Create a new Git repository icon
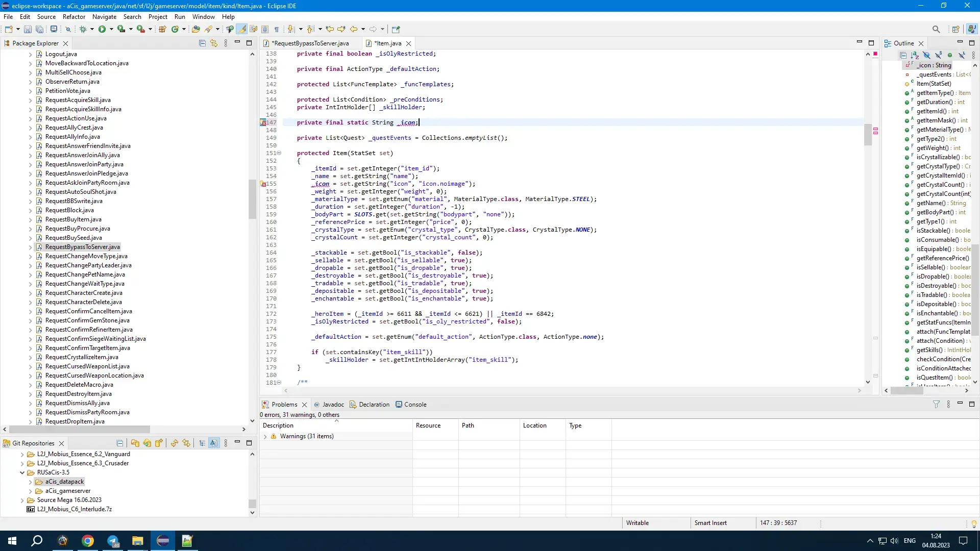Image resolution: width=980 pixels, height=551 pixels. point(159,443)
